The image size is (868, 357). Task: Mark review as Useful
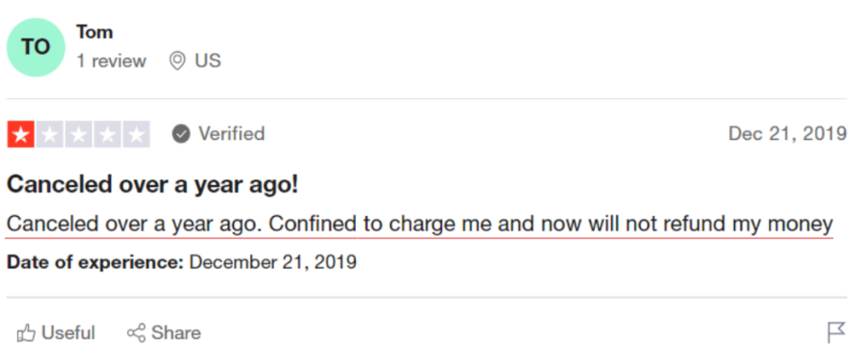[56, 333]
